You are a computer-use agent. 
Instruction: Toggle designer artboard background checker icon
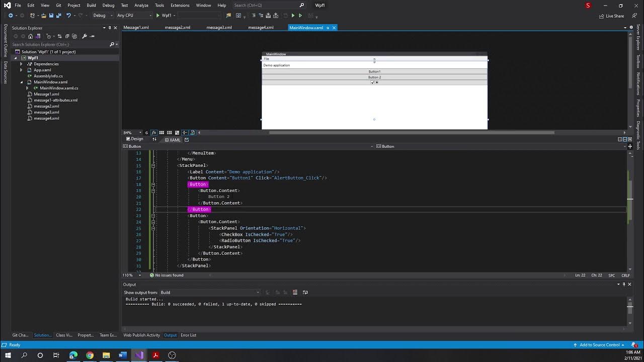(x=177, y=133)
